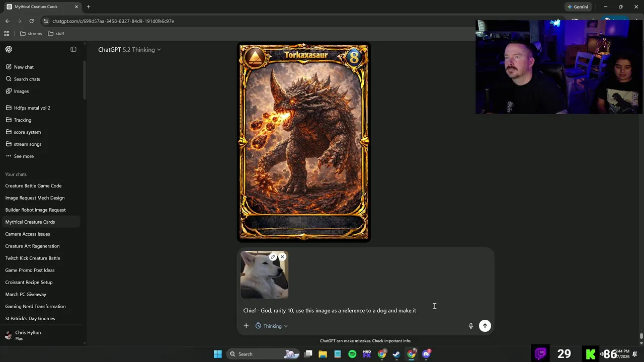Open a new browser tab
The width and height of the screenshot is (644, 362).
click(89, 7)
